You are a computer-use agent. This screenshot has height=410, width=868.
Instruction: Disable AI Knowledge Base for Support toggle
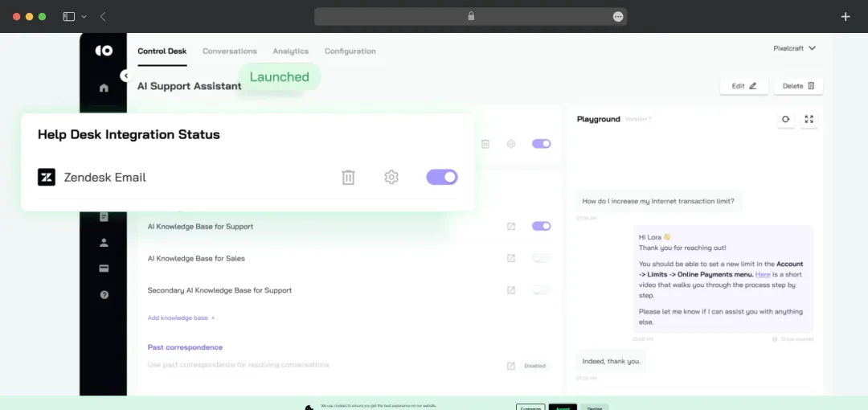[x=542, y=226]
